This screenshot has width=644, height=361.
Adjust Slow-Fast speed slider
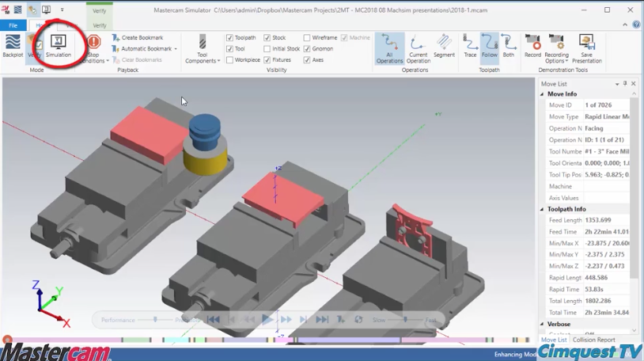405,320
